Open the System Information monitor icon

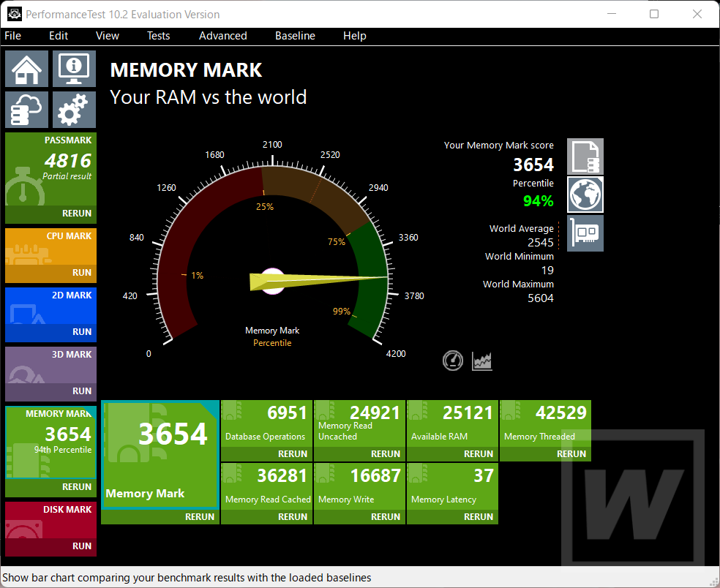pos(74,69)
